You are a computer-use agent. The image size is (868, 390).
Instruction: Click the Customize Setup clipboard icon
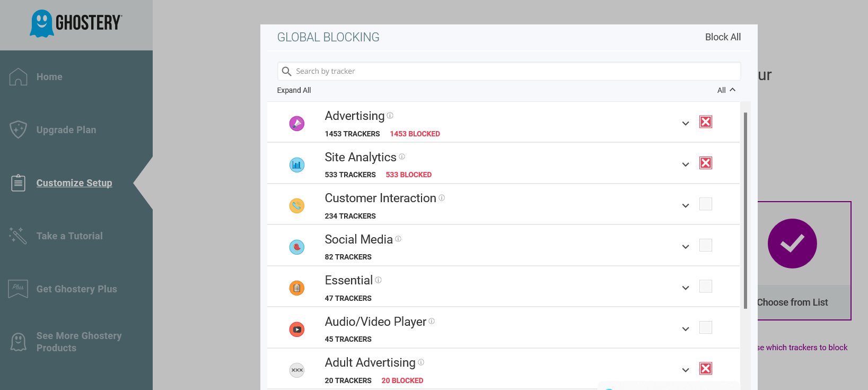tap(18, 183)
